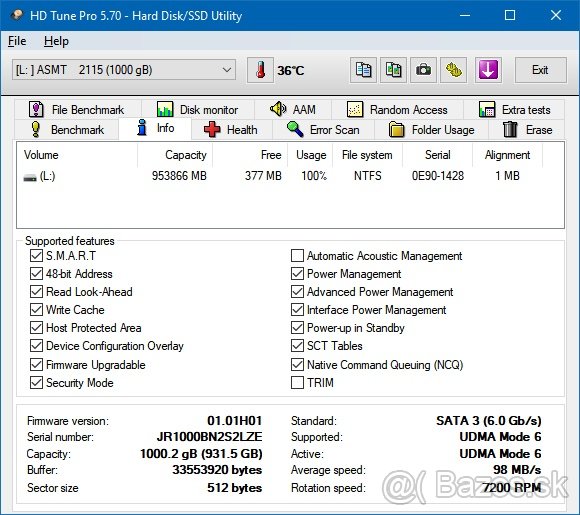The height and width of the screenshot is (515, 580).
Task: Toggle the Security Mode checkbox
Action: click(36, 383)
